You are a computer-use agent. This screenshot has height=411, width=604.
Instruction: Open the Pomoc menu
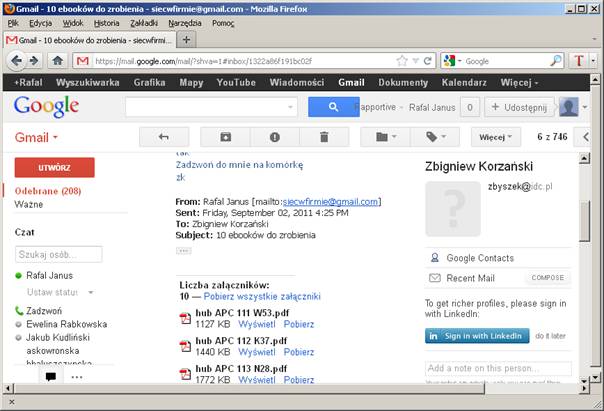(223, 23)
